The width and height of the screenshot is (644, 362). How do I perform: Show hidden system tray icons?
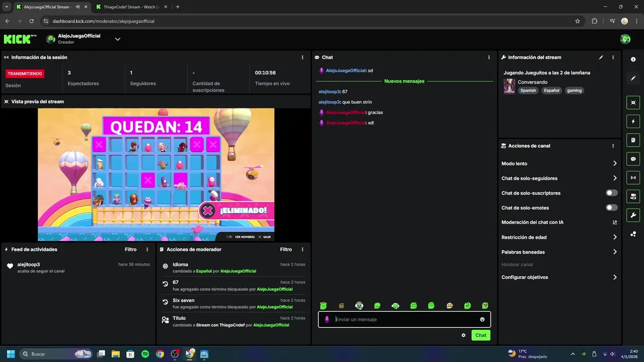[573, 354]
